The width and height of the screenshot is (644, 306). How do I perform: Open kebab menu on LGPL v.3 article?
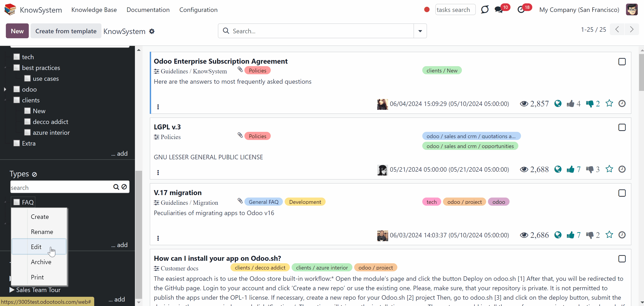coord(158,173)
